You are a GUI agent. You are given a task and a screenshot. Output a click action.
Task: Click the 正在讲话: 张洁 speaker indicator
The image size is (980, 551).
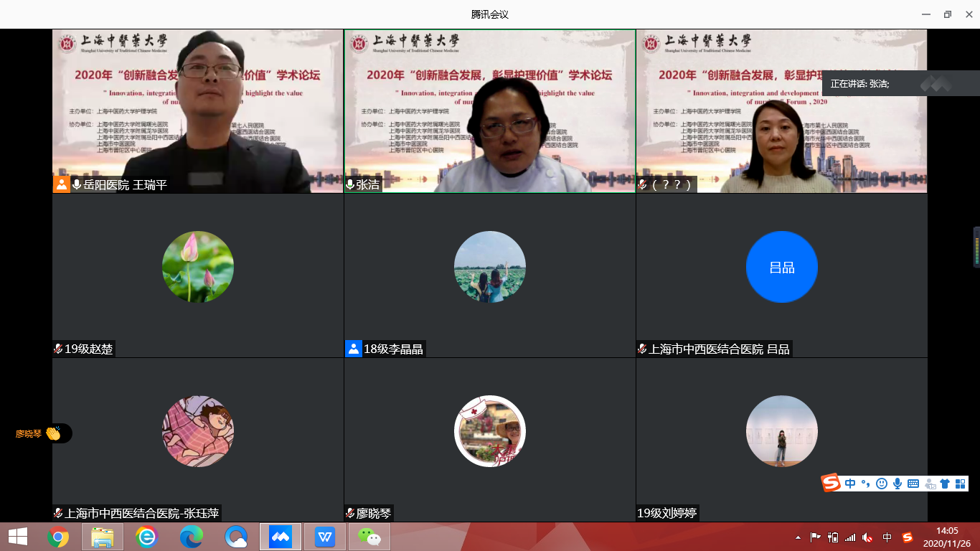(859, 84)
